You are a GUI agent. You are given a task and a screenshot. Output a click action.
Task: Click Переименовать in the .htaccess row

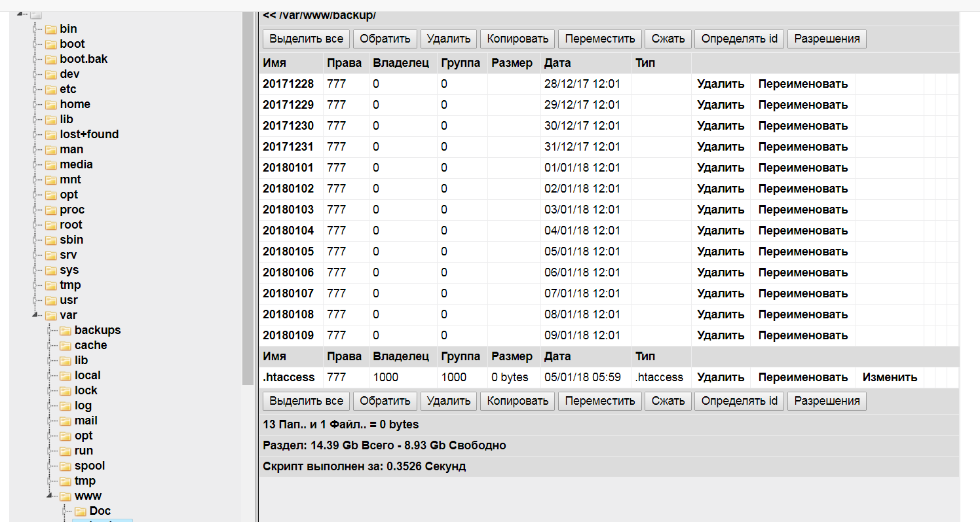pyautogui.click(x=803, y=377)
